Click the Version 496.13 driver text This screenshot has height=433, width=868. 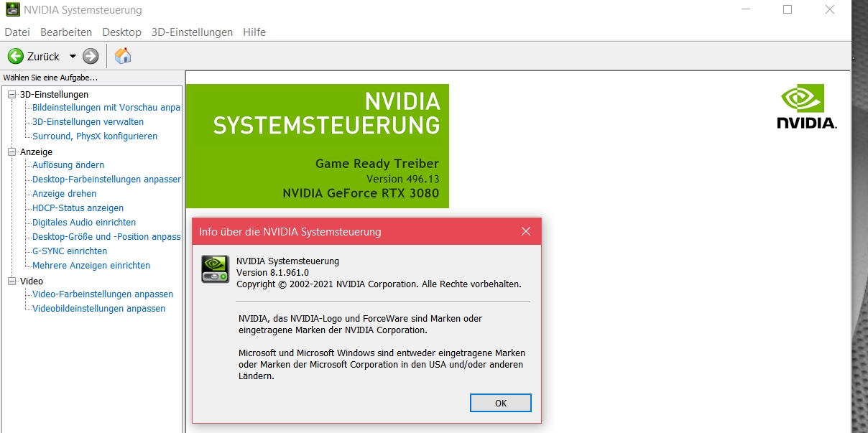click(402, 179)
